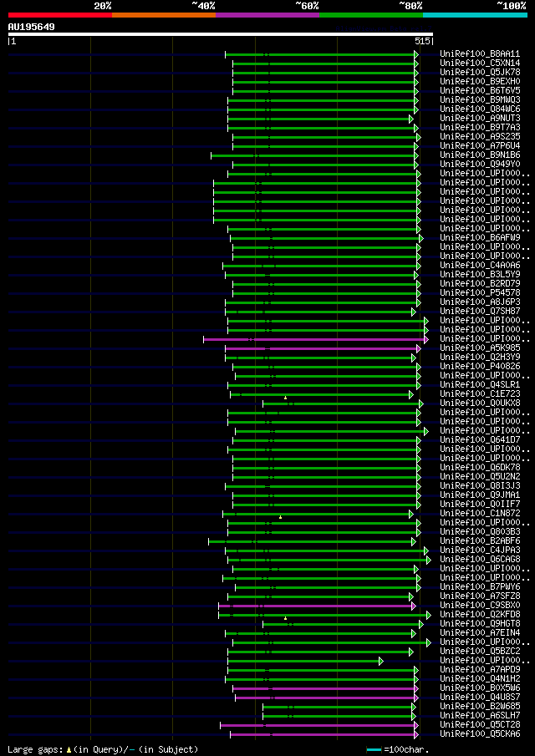Open hit UniRef100_B9EXH0
This screenshot has width=535, height=756.
[480, 82]
